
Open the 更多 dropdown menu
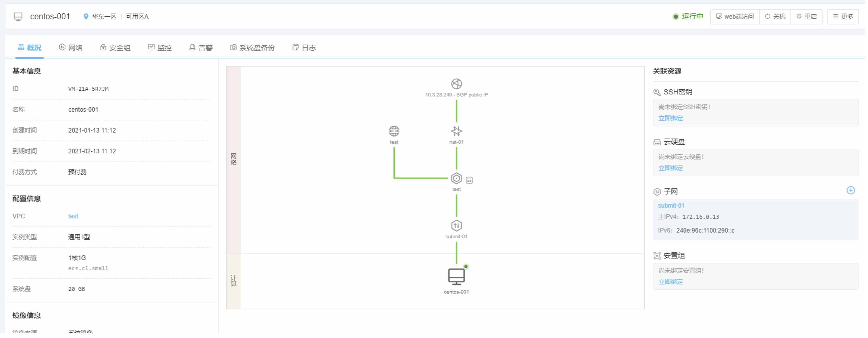pyautogui.click(x=843, y=16)
